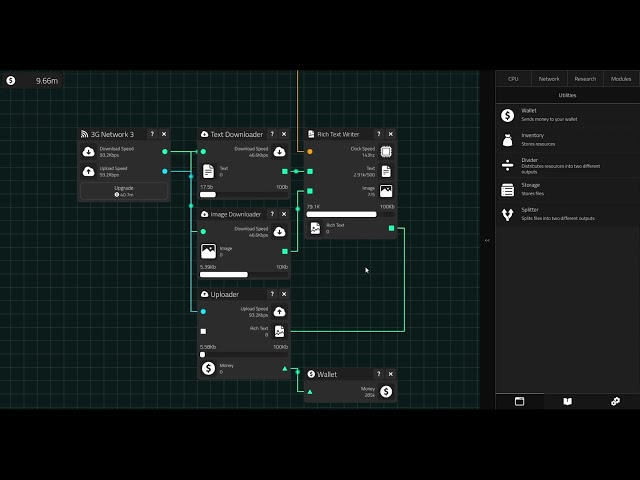Open help for the Wallet node

click(x=378, y=374)
